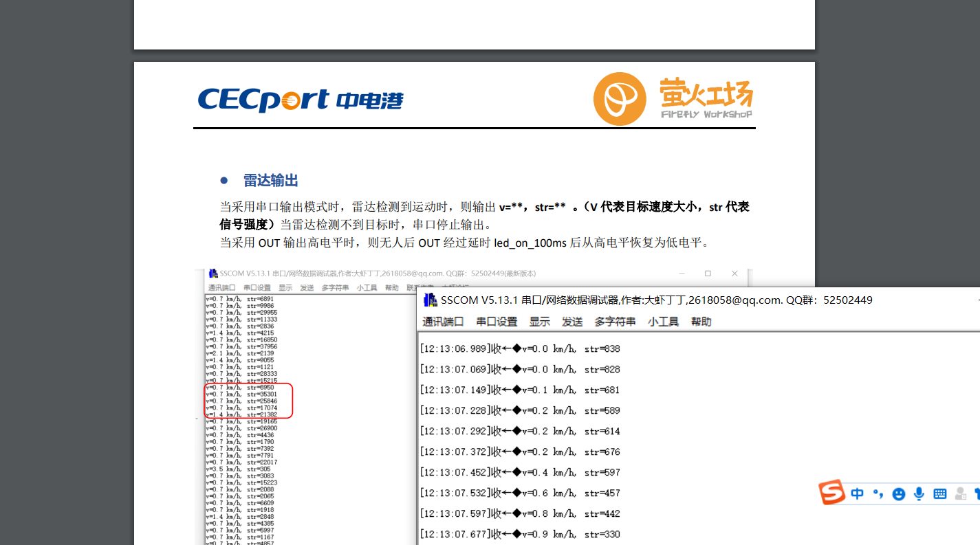Click the SSCOM app icon in the smaller background window
This screenshot has width=980, height=545.
(213, 274)
